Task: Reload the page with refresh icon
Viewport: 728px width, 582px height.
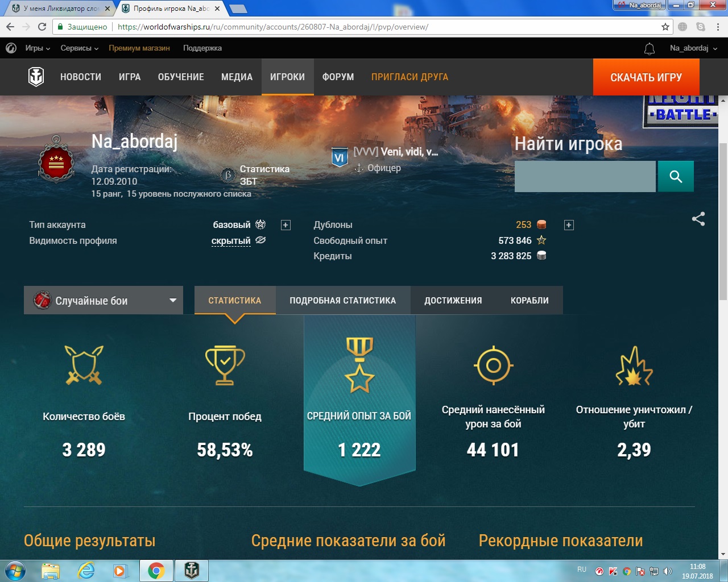Action: tap(42, 27)
